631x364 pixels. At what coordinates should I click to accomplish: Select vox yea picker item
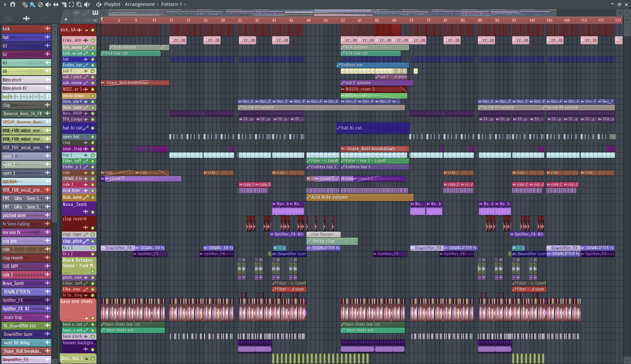click(26, 241)
